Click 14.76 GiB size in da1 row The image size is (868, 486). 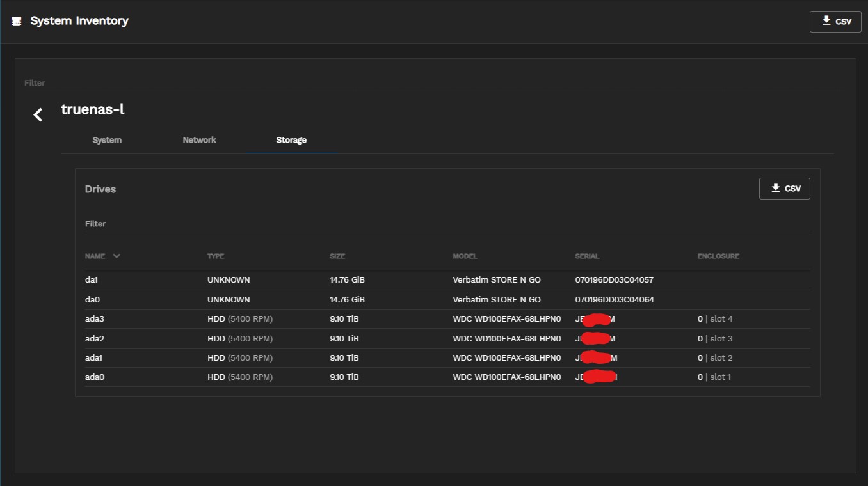(x=348, y=280)
